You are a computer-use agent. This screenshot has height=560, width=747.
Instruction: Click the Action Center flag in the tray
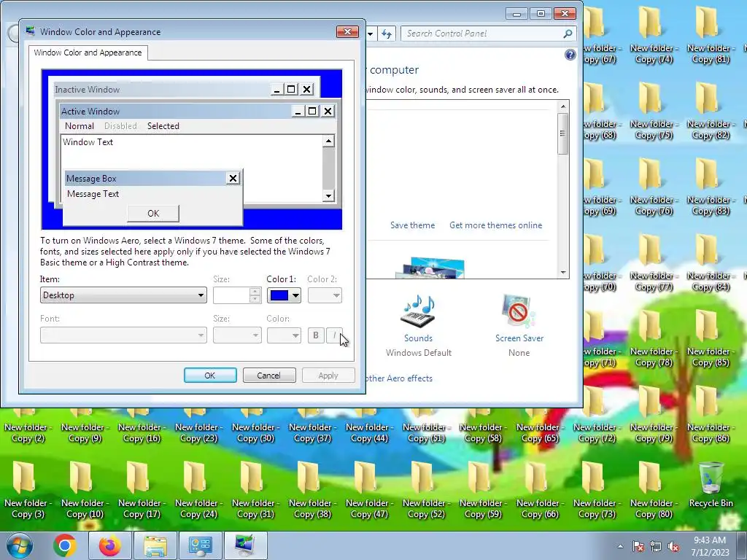pyautogui.click(x=638, y=546)
